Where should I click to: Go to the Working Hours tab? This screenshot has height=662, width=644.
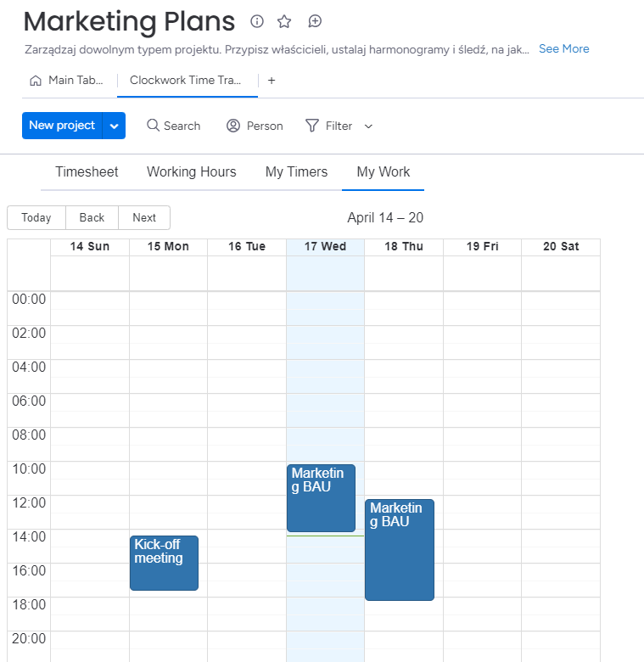[192, 171]
